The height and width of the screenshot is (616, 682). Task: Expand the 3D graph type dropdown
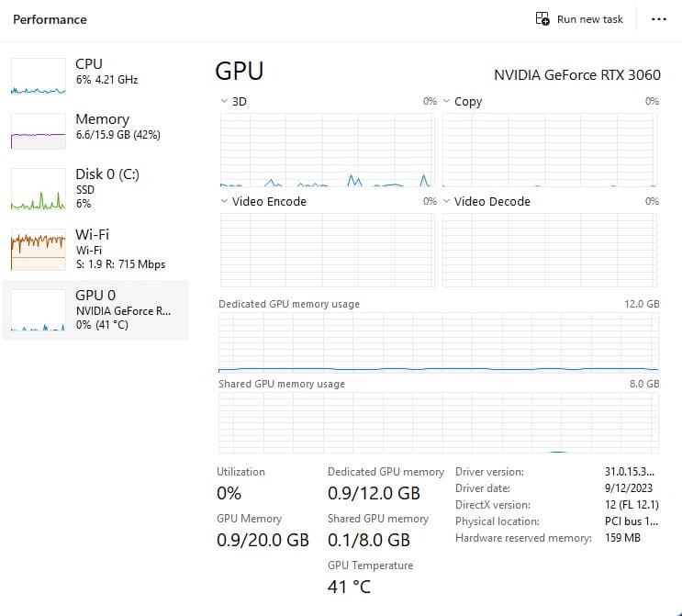(x=226, y=102)
